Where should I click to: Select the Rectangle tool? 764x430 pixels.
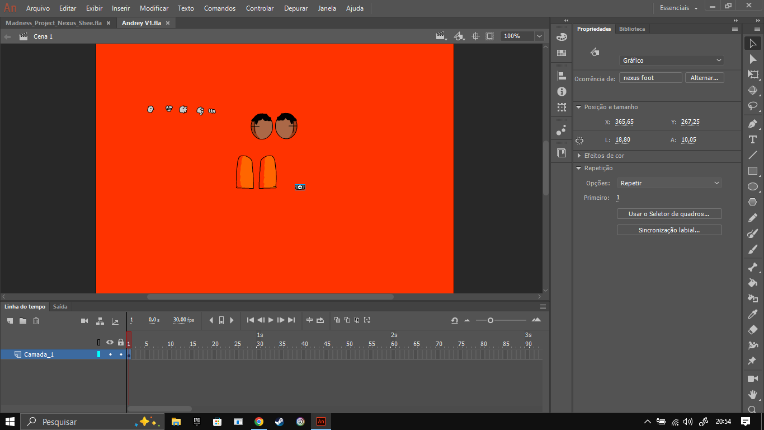coord(753,171)
